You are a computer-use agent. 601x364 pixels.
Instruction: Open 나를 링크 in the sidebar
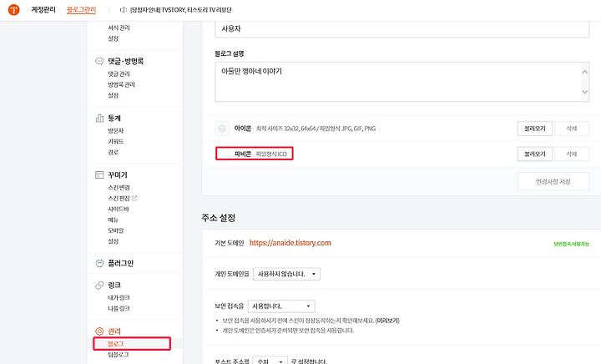pyautogui.click(x=119, y=308)
